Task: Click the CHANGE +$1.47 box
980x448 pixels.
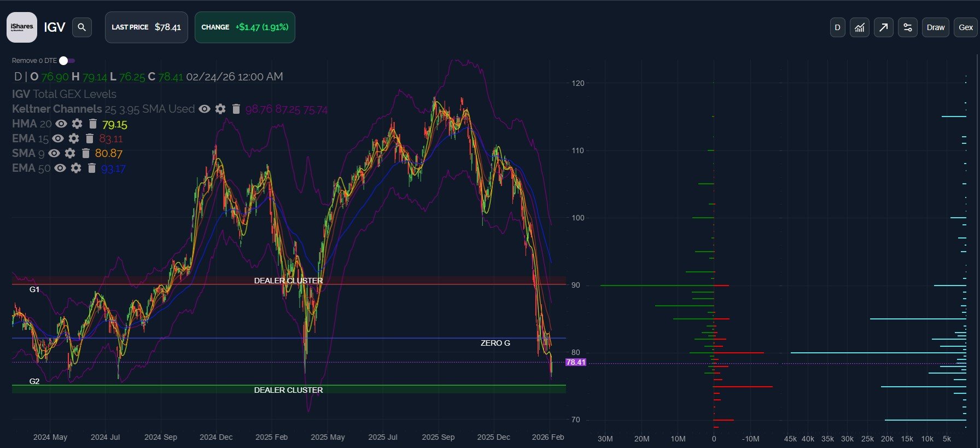Action: click(x=245, y=27)
